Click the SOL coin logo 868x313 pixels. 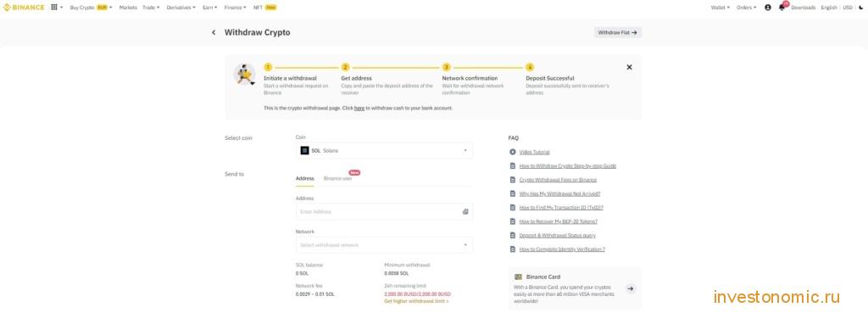(304, 151)
